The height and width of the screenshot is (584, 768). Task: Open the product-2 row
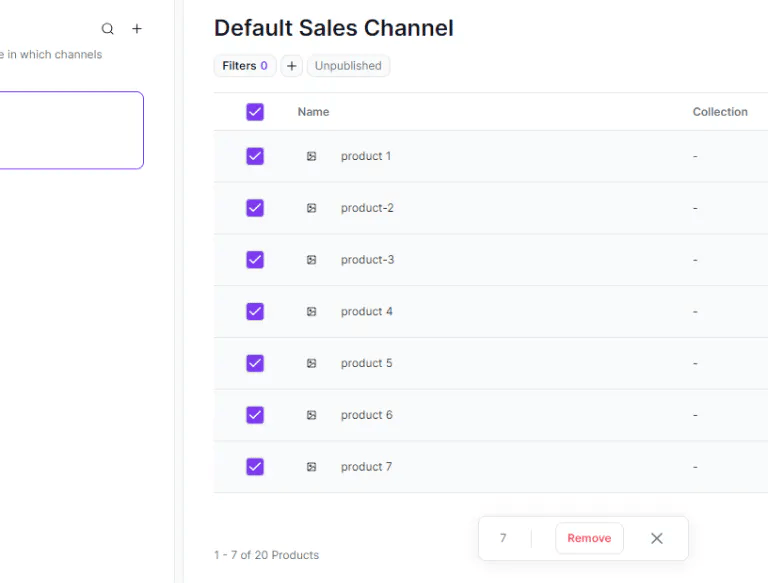[367, 208]
